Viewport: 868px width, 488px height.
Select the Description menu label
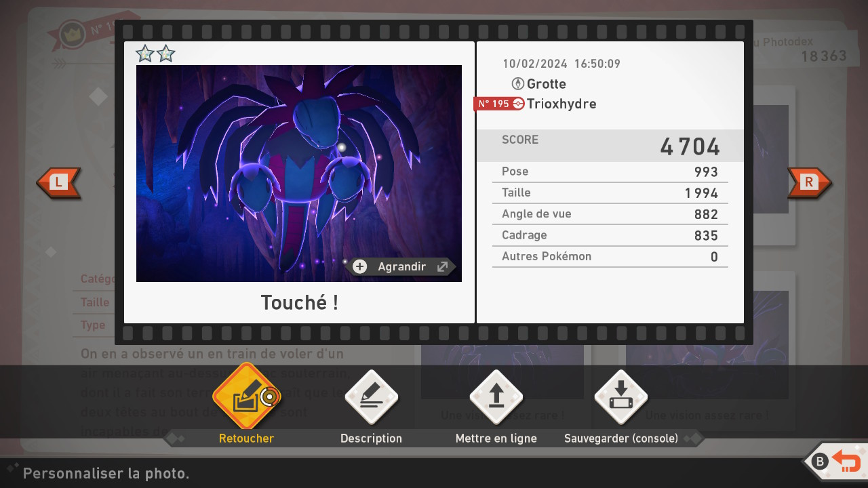[x=371, y=439]
